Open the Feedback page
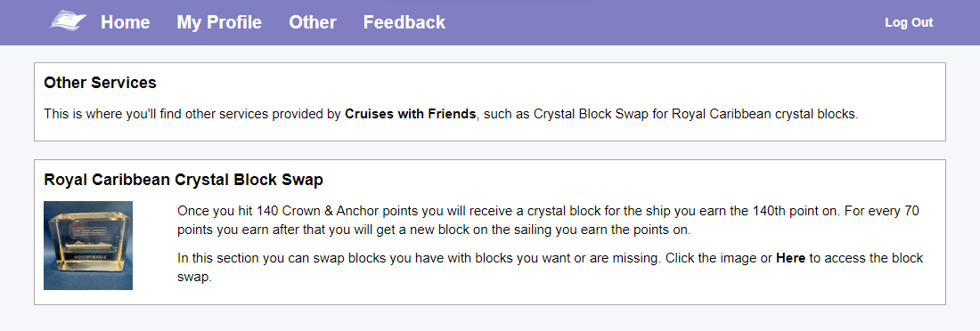The height and width of the screenshot is (331, 980). 404,22
